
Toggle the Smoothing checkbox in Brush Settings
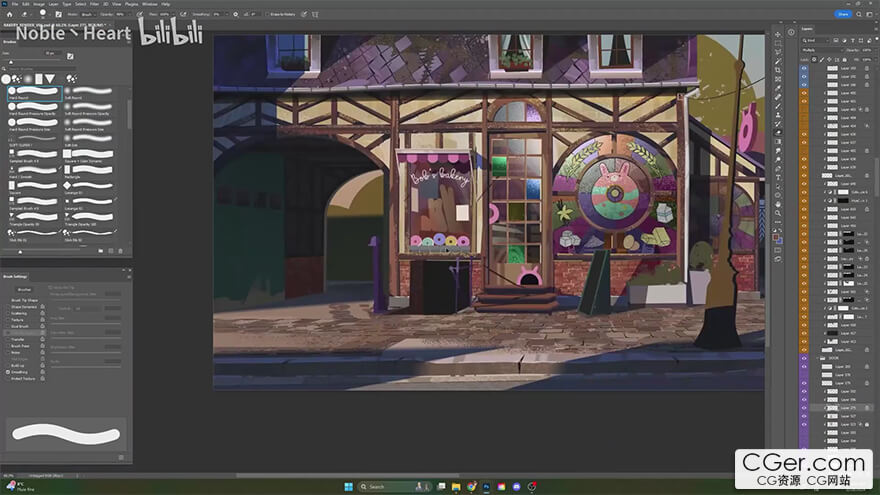tap(8, 372)
